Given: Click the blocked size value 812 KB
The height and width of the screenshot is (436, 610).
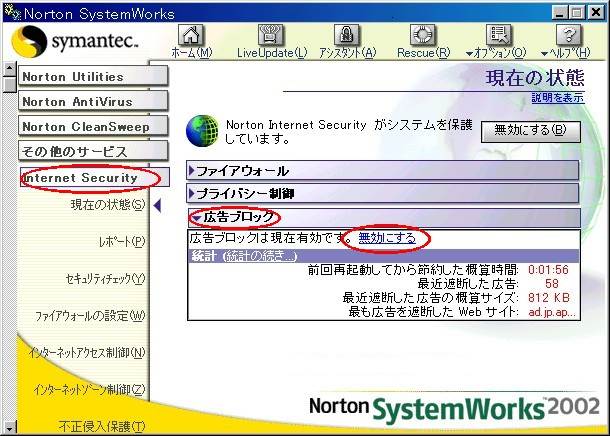Looking at the screenshot, I should (549, 298).
